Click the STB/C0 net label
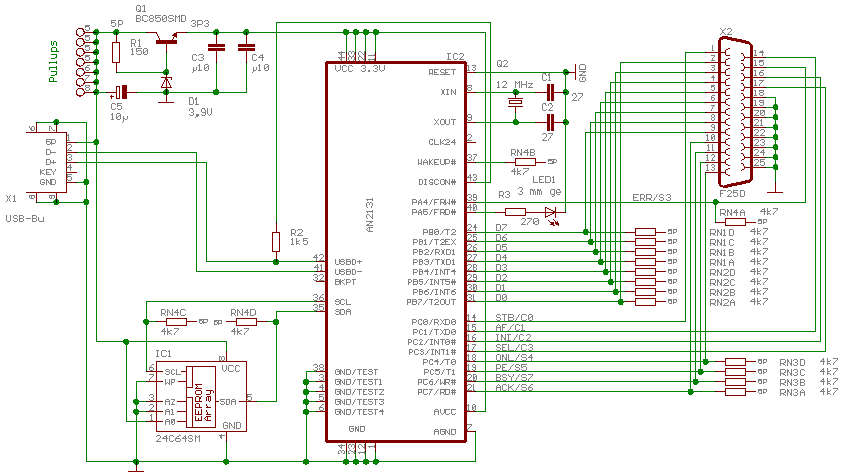Viewport: 844px width, 475px height. tap(514, 317)
